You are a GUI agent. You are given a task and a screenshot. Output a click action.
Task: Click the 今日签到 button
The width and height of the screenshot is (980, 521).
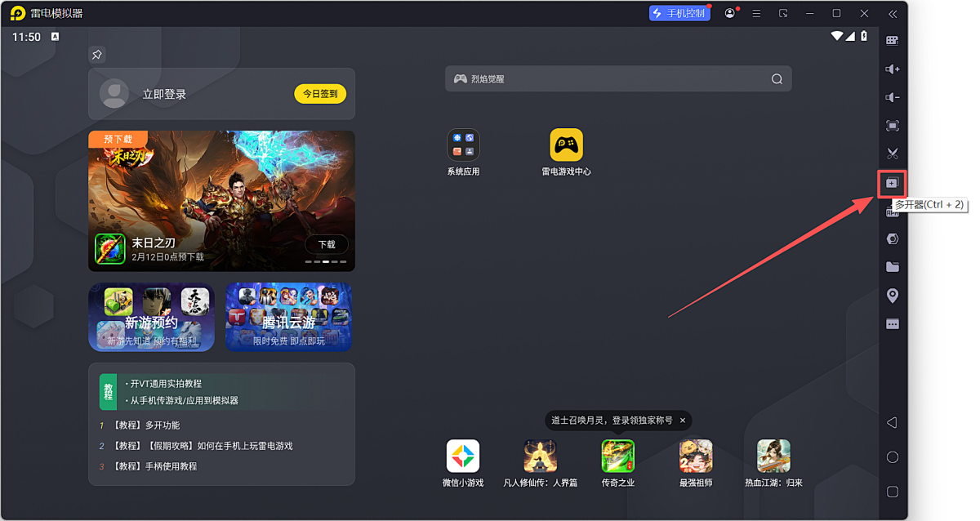tap(320, 94)
